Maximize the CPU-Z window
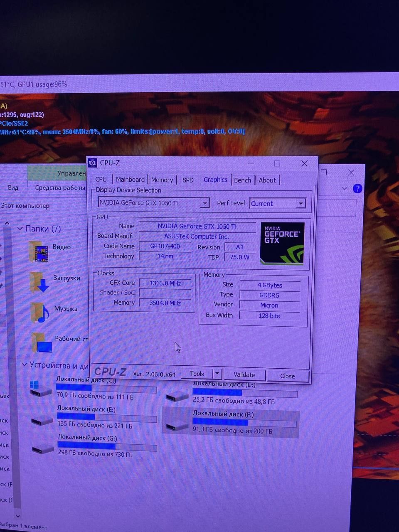This screenshot has width=399, height=532. [277, 163]
